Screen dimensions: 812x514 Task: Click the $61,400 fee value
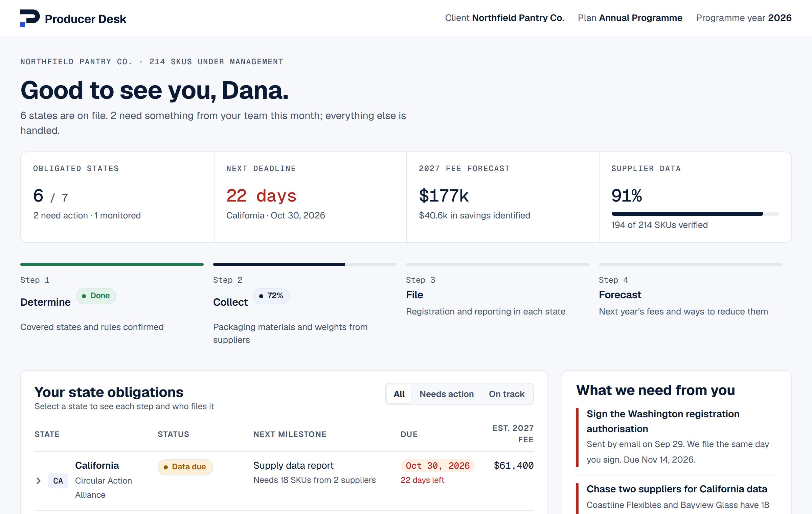(x=514, y=466)
